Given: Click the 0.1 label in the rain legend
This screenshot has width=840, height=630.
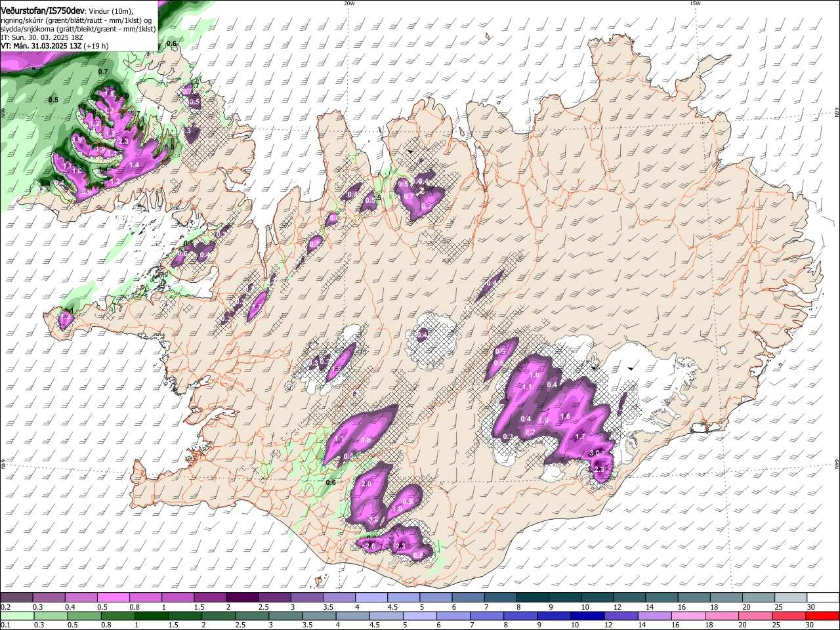Looking at the screenshot, I should [x=4, y=625].
